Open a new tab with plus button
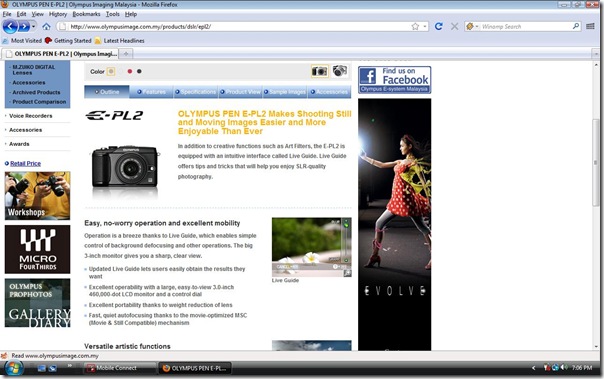Viewport: 604px width, 379px height. click(126, 54)
